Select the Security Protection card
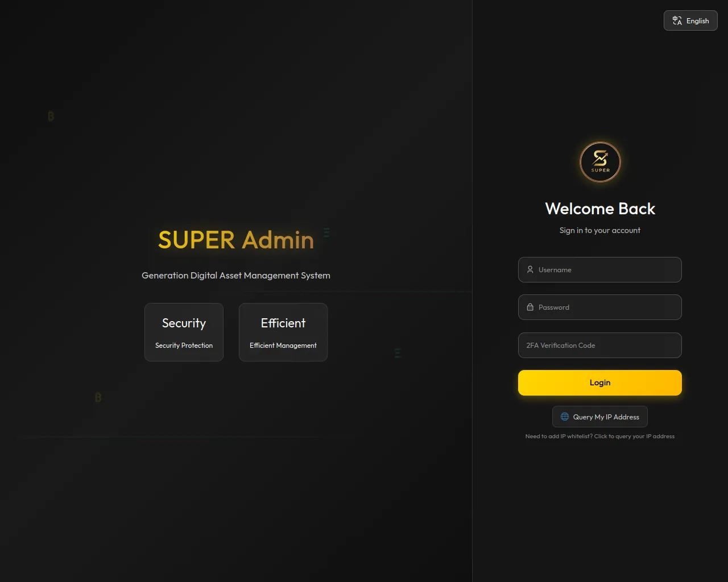Screen dimensions: 728x582 pyautogui.click(x=184, y=332)
